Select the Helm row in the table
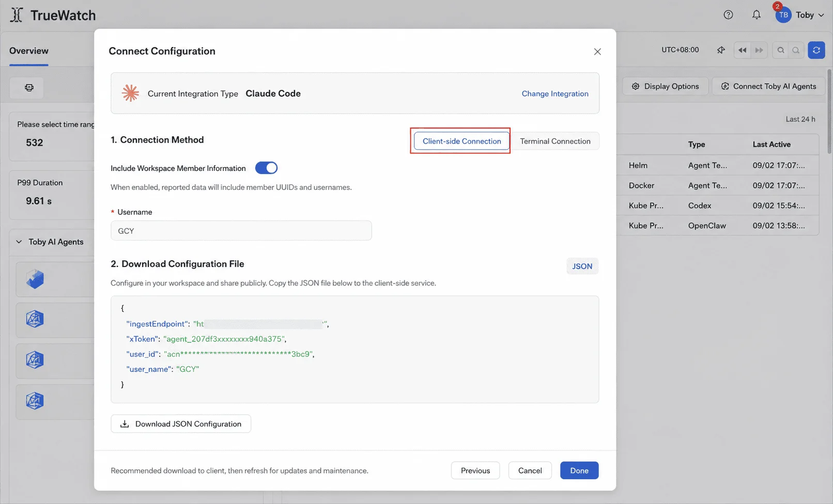 coord(717,165)
